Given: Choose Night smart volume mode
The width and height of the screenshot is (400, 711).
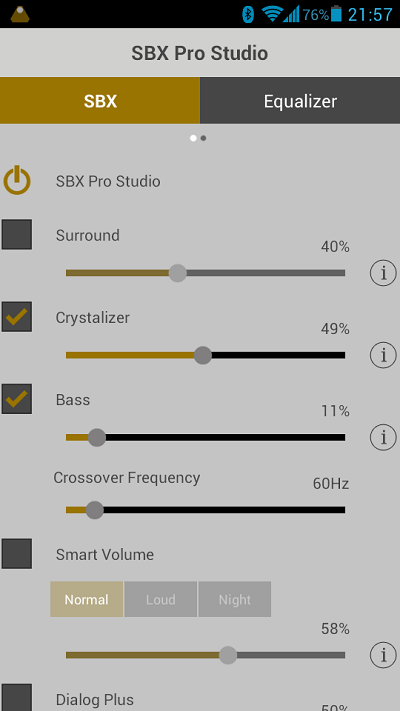Looking at the screenshot, I should (x=234, y=599).
